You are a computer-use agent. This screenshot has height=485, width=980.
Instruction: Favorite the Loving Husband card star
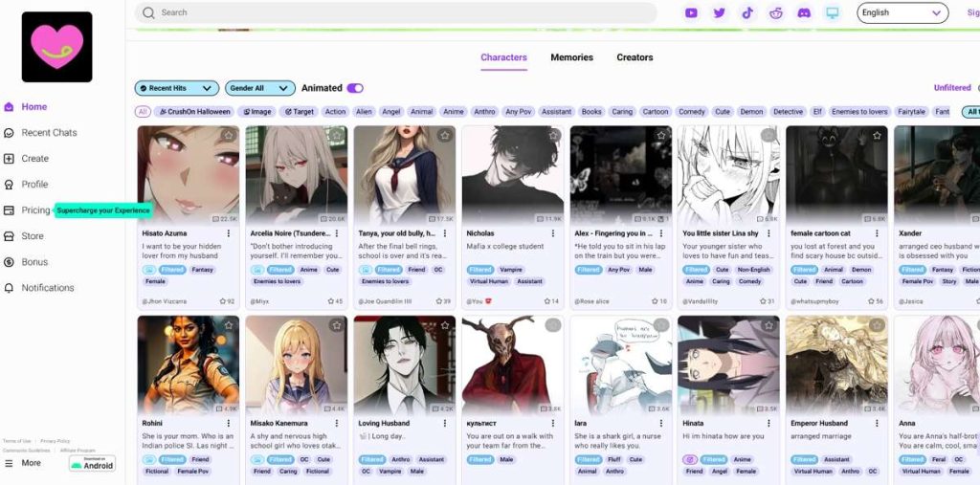(445, 325)
